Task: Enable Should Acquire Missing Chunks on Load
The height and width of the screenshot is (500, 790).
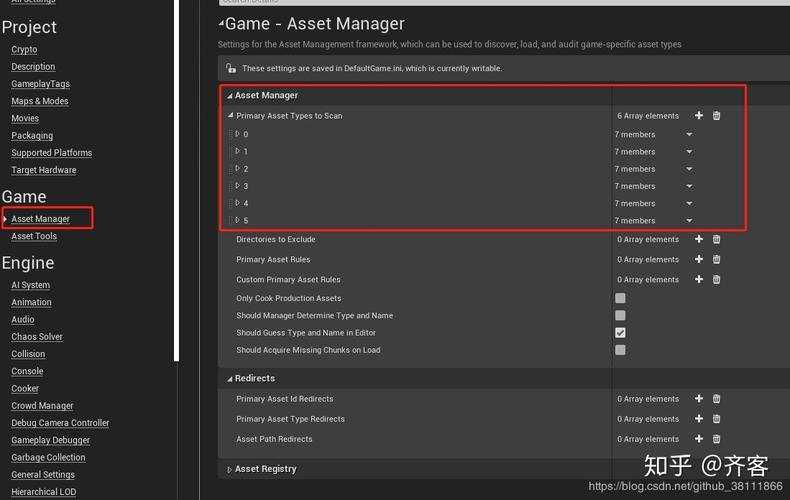Action: 620,350
